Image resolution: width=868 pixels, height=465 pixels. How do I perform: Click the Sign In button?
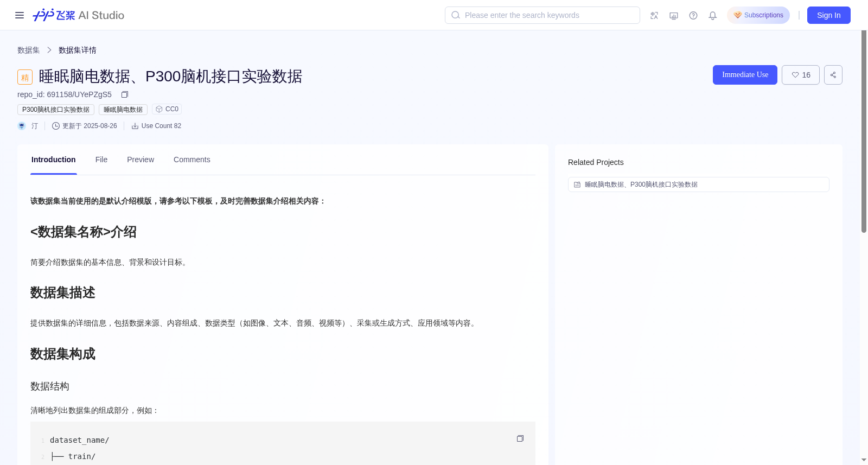(829, 15)
